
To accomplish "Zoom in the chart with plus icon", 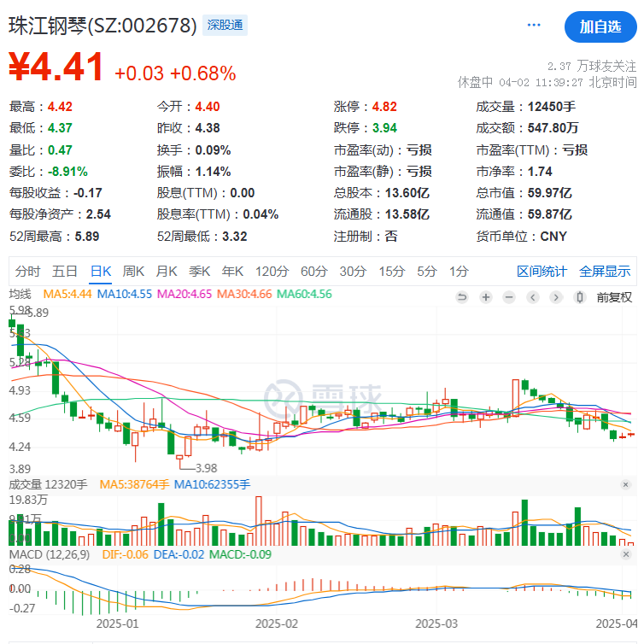I will 486,297.
